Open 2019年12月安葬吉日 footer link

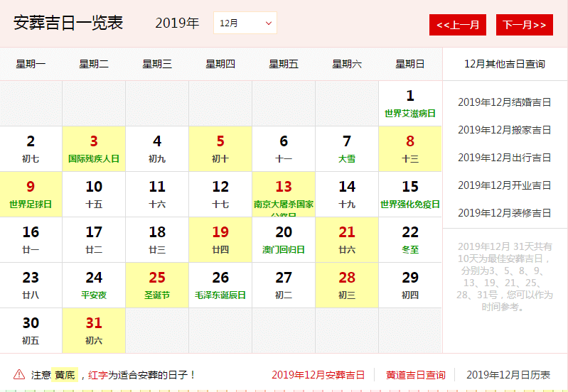pyautogui.click(x=318, y=375)
